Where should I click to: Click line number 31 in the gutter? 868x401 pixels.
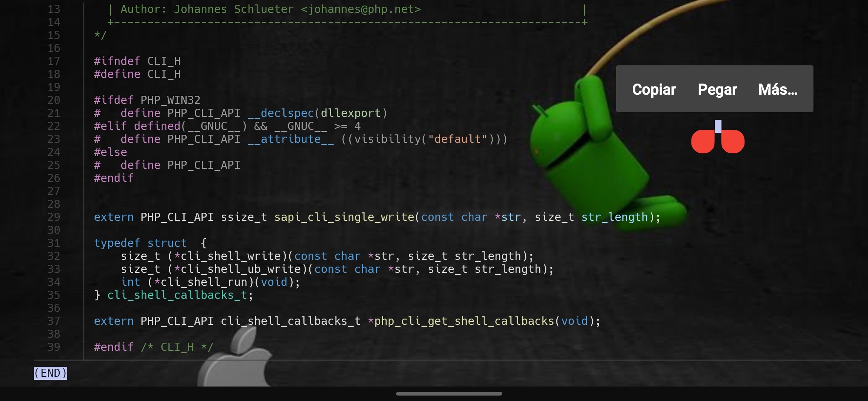pos(54,243)
